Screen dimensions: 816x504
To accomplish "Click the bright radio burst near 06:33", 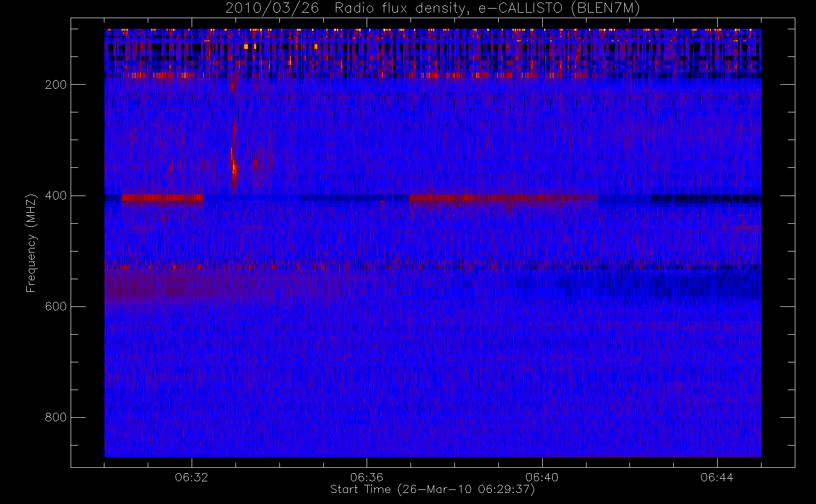I will (234, 159).
